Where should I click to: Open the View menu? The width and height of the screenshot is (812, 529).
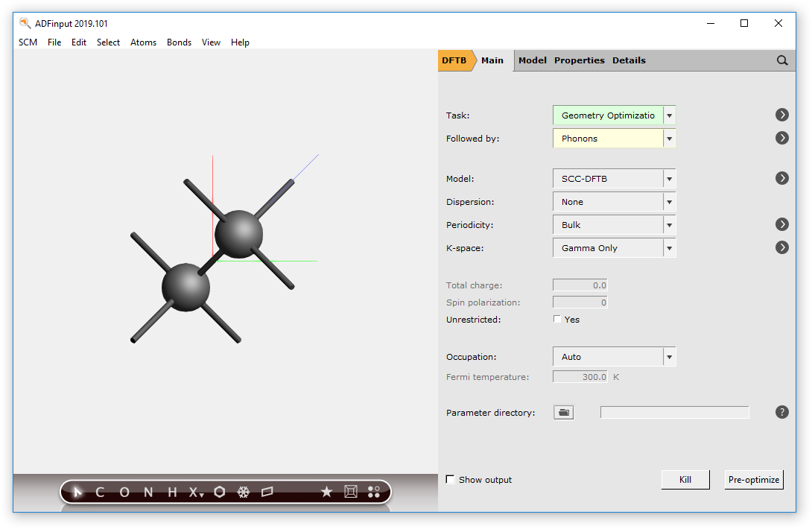click(211, 42)
